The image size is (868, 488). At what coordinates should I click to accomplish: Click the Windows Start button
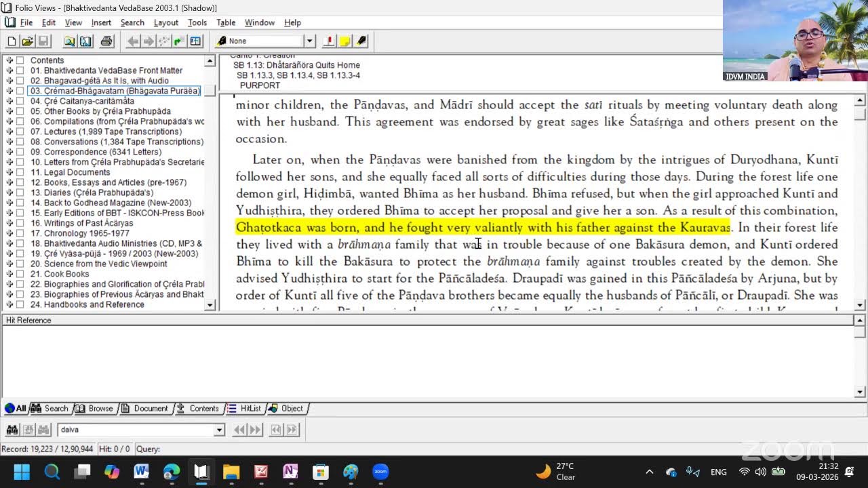pos(22,472)
